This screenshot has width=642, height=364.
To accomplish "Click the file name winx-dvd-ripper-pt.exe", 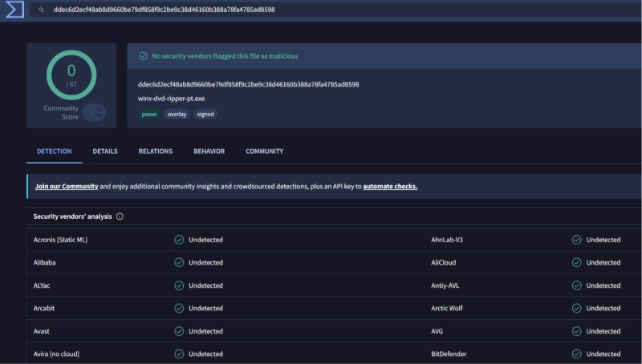I will pyautogui.click(x=171, y=99).
